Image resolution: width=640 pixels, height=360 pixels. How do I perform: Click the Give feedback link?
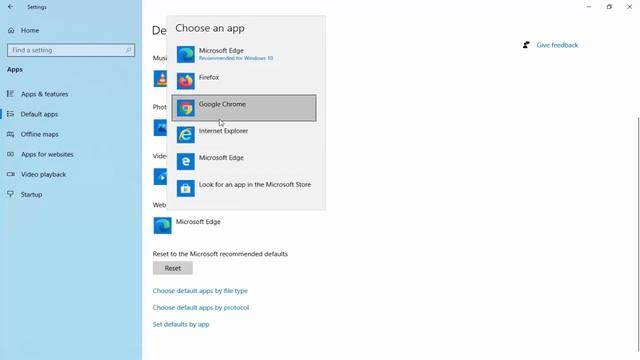coord(557,45)
